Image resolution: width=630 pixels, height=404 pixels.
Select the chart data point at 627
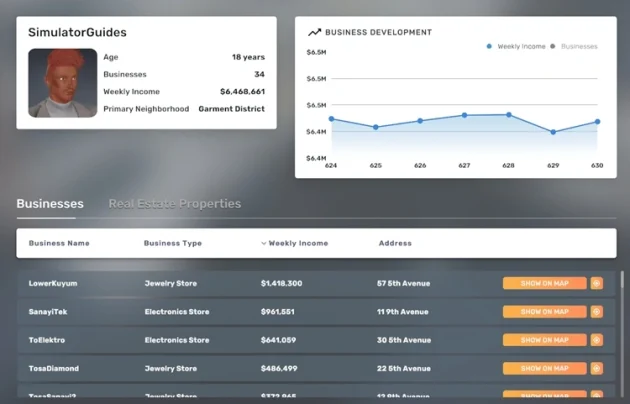(x=464, y=115)
